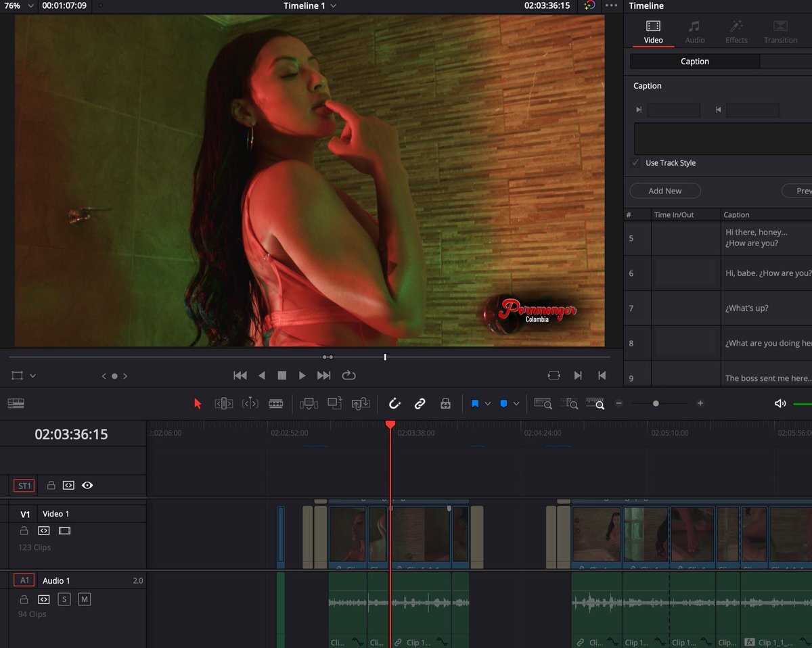Open the Timeline View Options icon

click(16, 403)
